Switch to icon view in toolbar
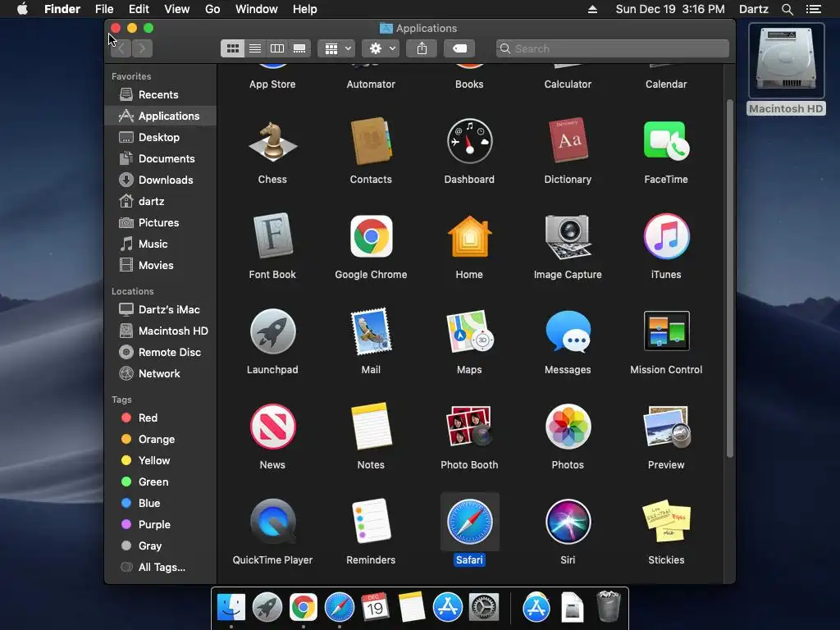840x630 pixels. 232,48
